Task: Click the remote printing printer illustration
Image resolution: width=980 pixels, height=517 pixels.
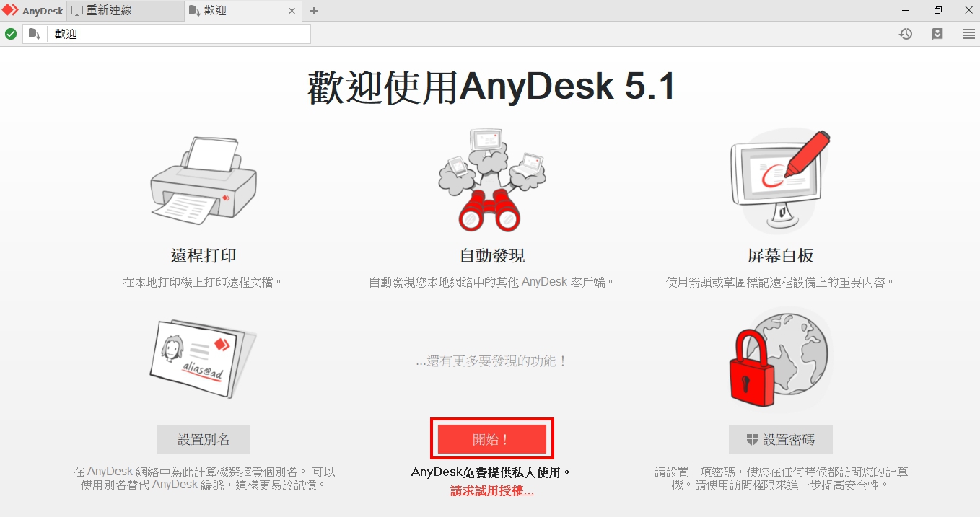Action: click(204, 180)
